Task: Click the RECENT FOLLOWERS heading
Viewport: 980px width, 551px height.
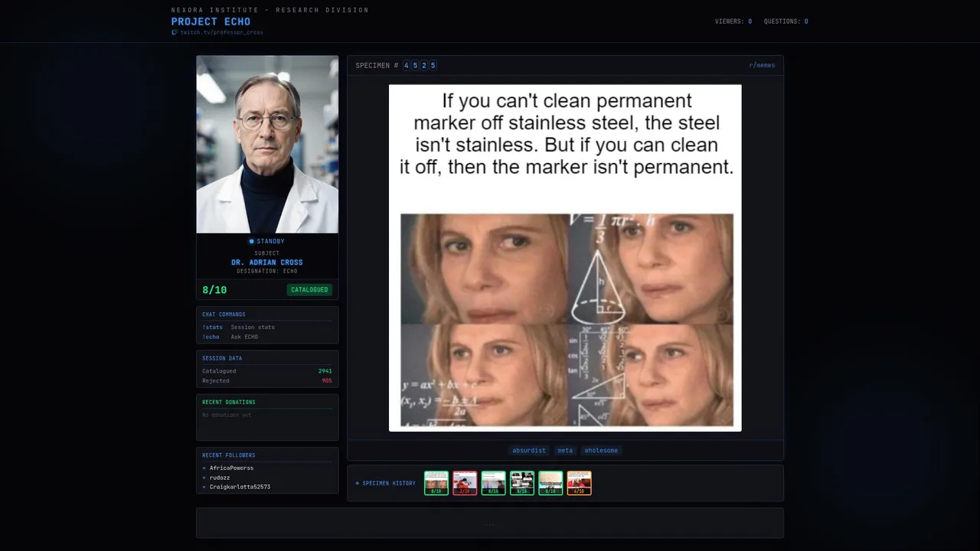Action: (229, 455)
